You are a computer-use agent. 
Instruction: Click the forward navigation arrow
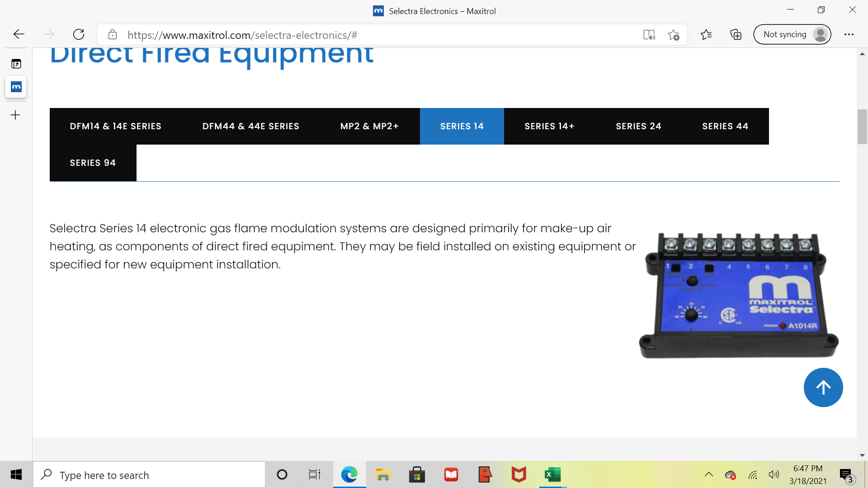coord(49,34)
